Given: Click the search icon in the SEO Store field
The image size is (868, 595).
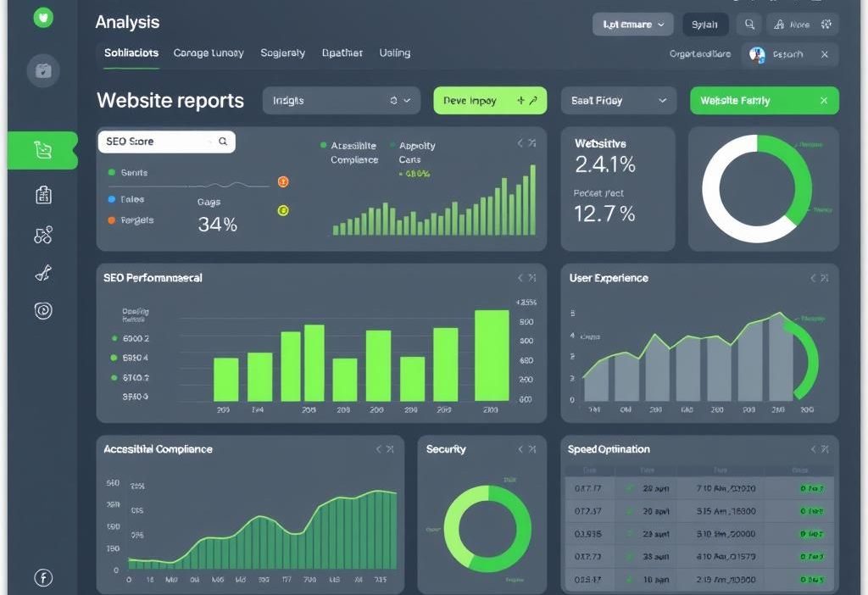Looking at the screenshot, I should 223,142.
